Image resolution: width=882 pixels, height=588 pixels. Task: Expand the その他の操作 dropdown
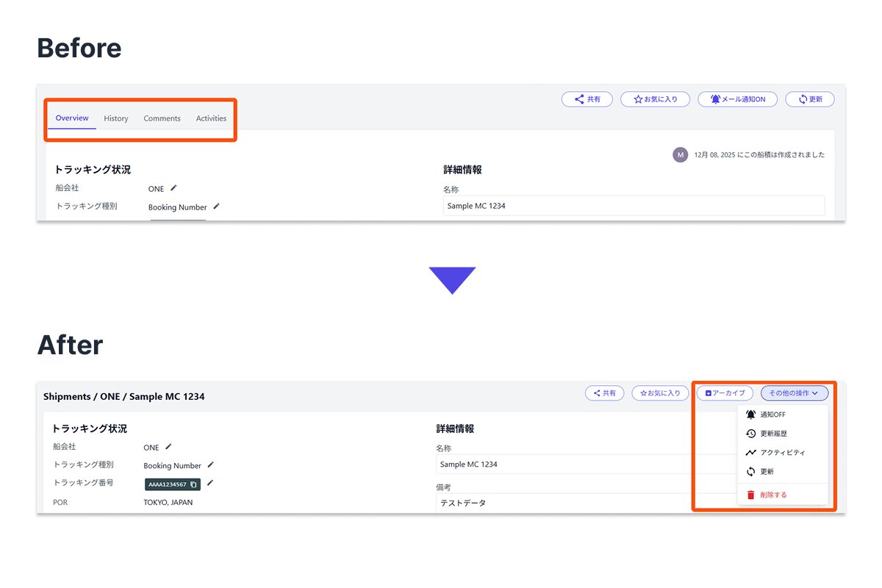pyautogui.click(x=794, y=393)
